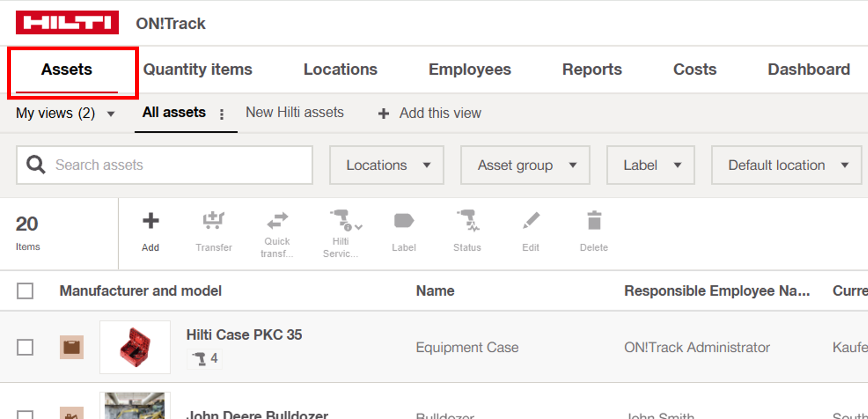Screen dimensions: 868x419
Task: Click the Quick transfer arrows icon
Action: [277, 221]
